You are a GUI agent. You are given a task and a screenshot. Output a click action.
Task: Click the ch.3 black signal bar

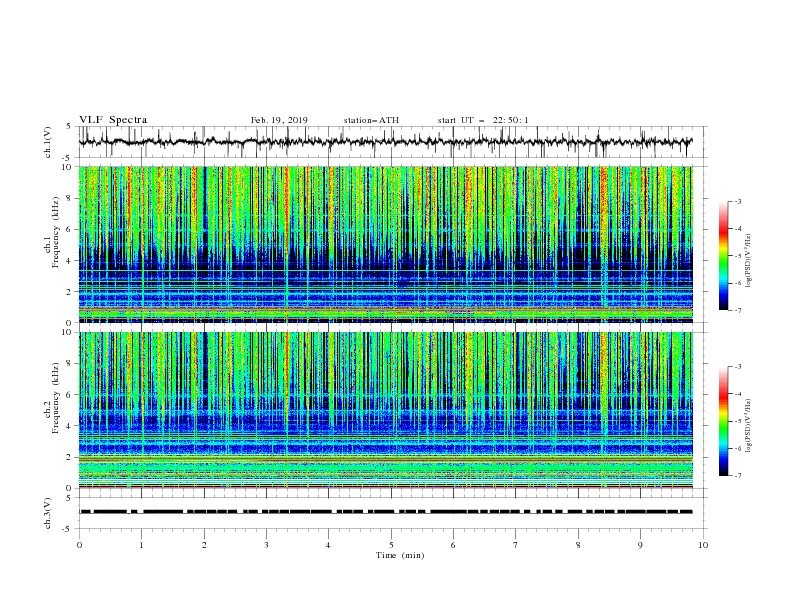click(386, 512)
